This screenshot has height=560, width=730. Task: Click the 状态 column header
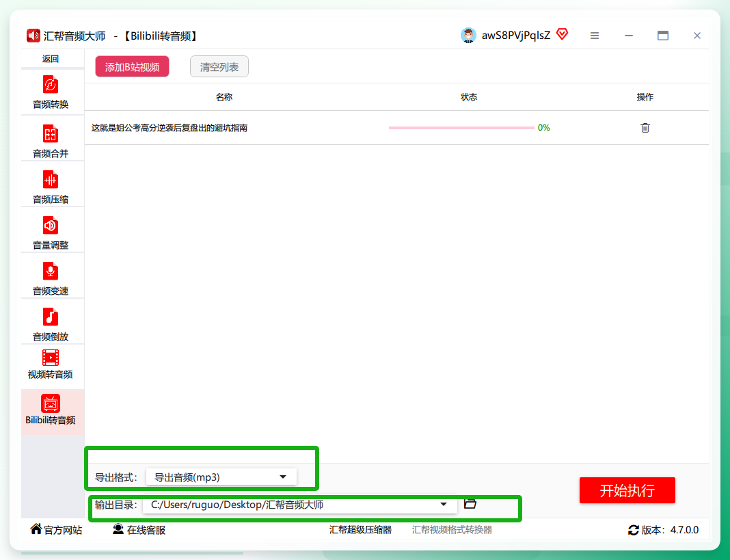point(469,97)
